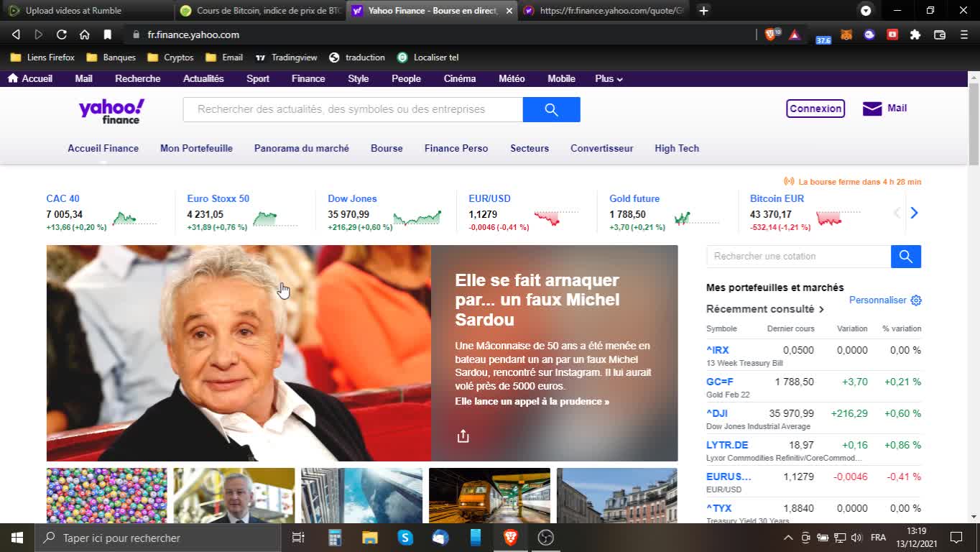Open the browser home page icon
Image resolution: width=980 pixels, height=552 pixels.
85,34
